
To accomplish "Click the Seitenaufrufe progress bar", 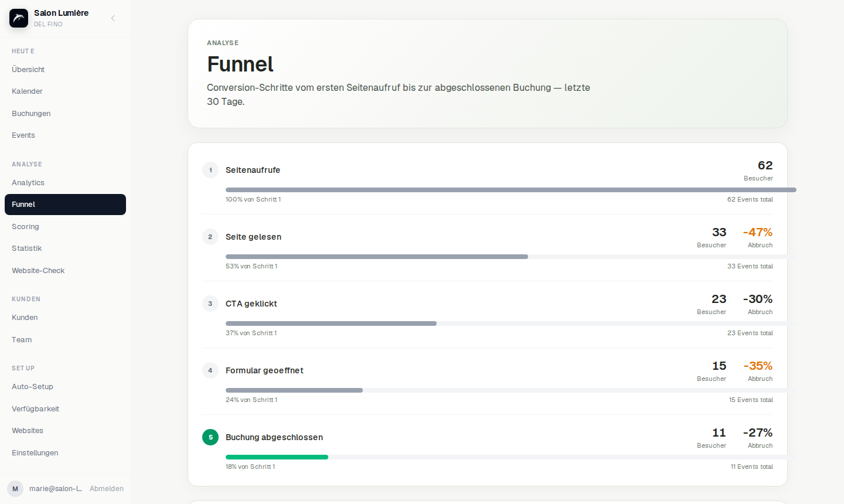I will [x=511, y=190].
